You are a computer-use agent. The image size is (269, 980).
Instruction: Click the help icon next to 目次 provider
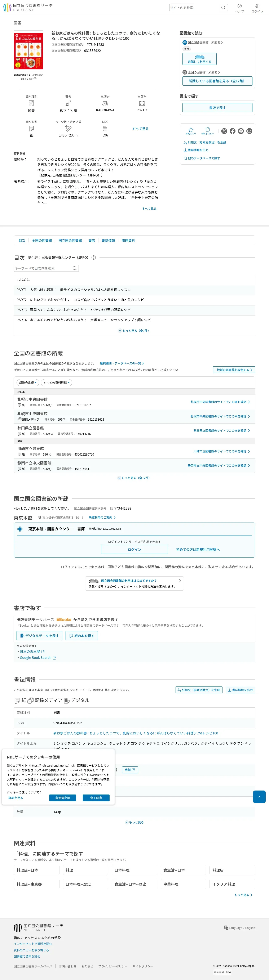point(94,258)
